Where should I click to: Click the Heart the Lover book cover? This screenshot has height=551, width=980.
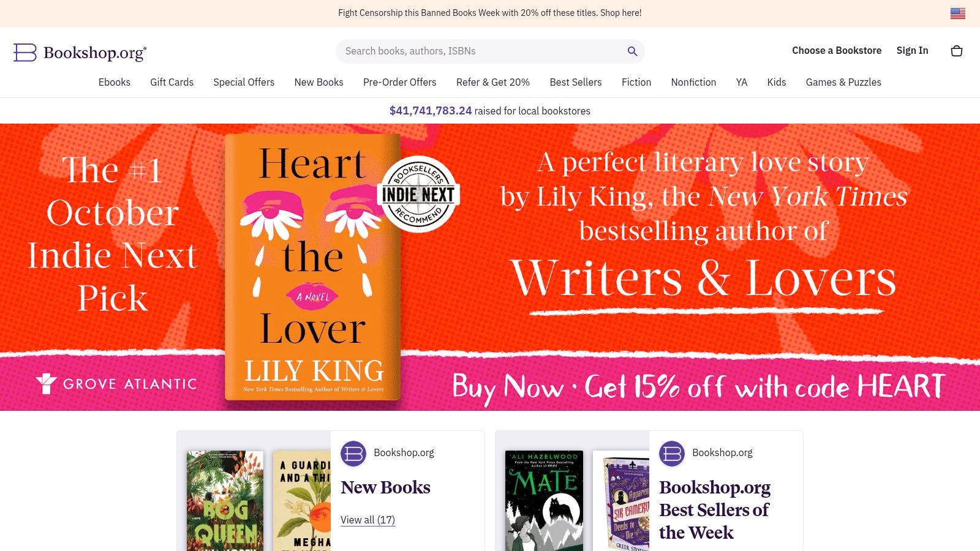313,267
